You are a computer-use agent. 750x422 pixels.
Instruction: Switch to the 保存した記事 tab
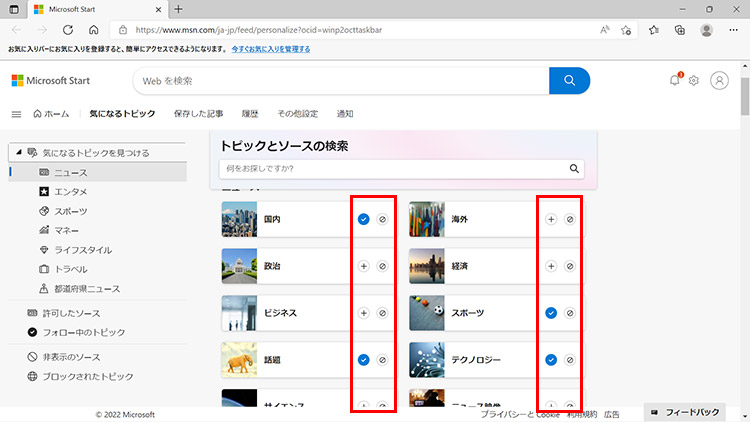pos(198,114)
